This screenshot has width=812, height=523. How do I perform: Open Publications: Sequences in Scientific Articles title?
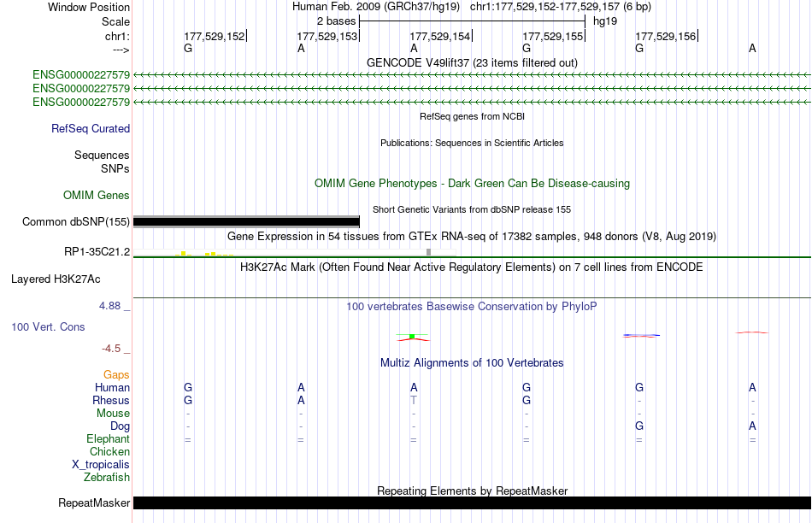(x=472, y=143)
